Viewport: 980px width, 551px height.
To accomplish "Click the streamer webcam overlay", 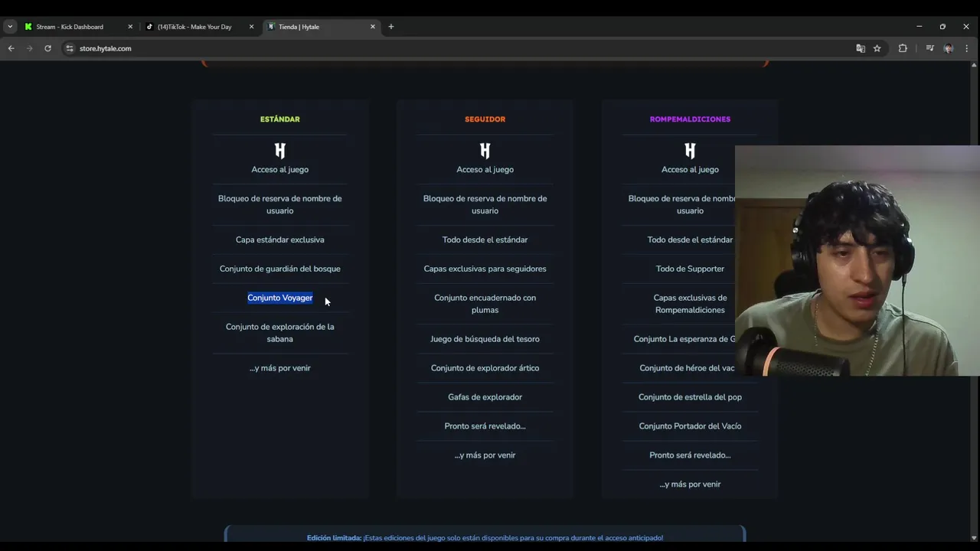I will (857, 260).
